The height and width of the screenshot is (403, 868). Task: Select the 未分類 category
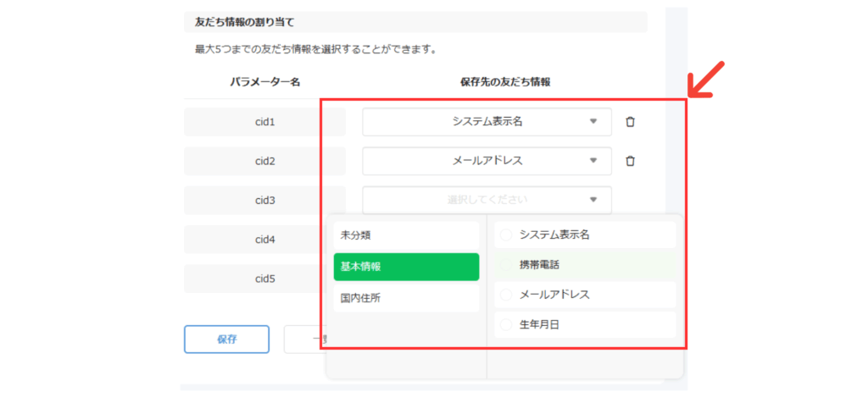click(406, 235)
